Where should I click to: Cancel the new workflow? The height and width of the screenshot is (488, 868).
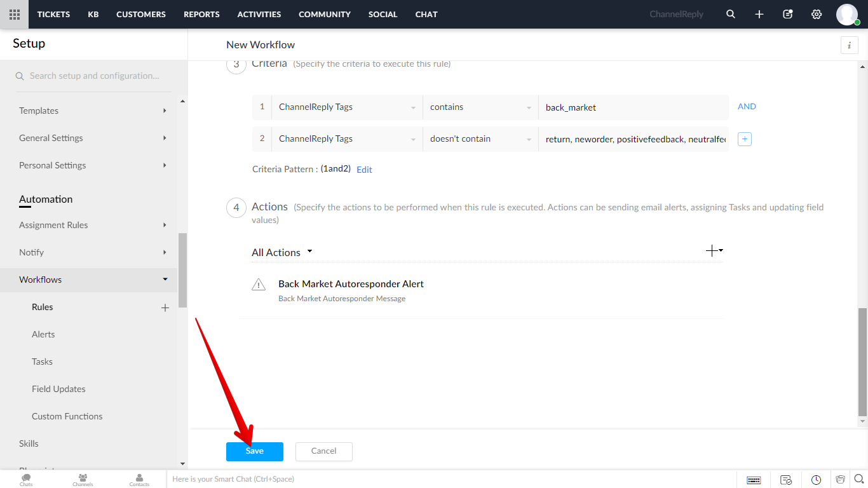pyautogui.click(x=324, y=451)
